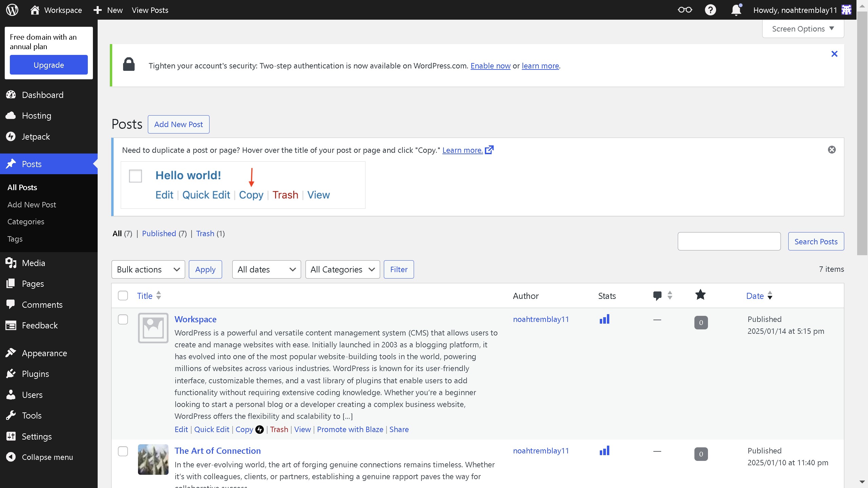The image size is (868, 488).
Task: Check the Workspace post checkbox
Action: tap(123, 319)
